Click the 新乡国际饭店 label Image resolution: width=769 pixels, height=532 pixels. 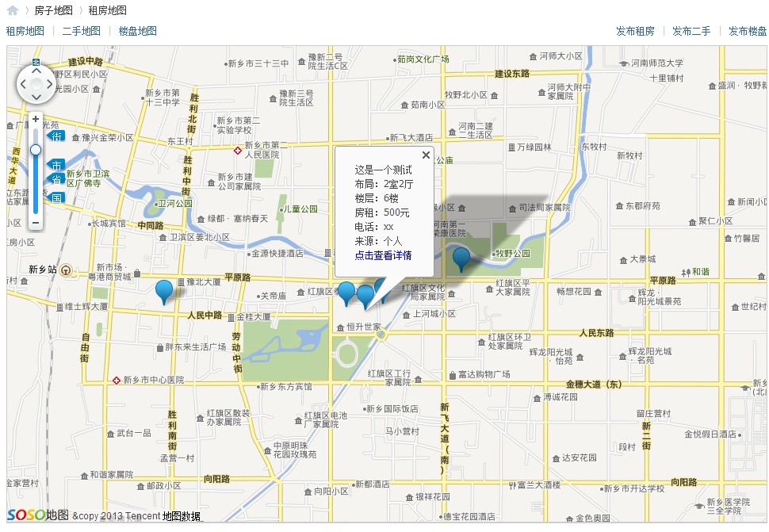click(x=393, y=409)
